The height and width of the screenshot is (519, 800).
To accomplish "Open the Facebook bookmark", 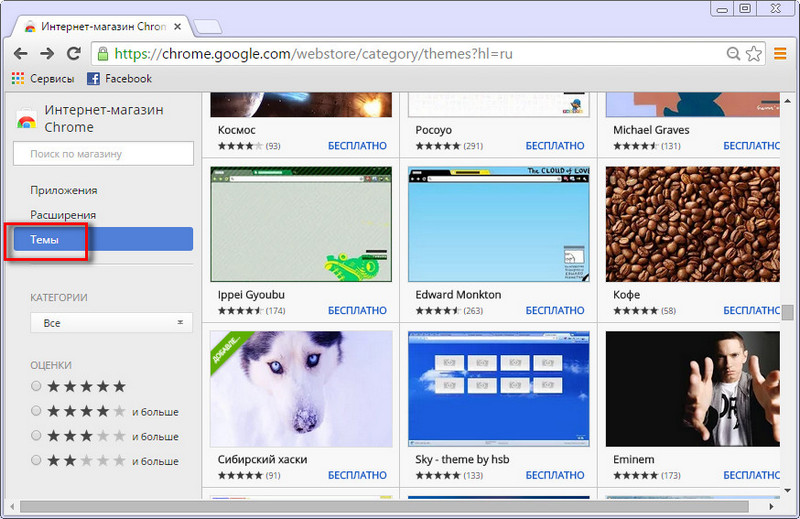I will point(119,79).
